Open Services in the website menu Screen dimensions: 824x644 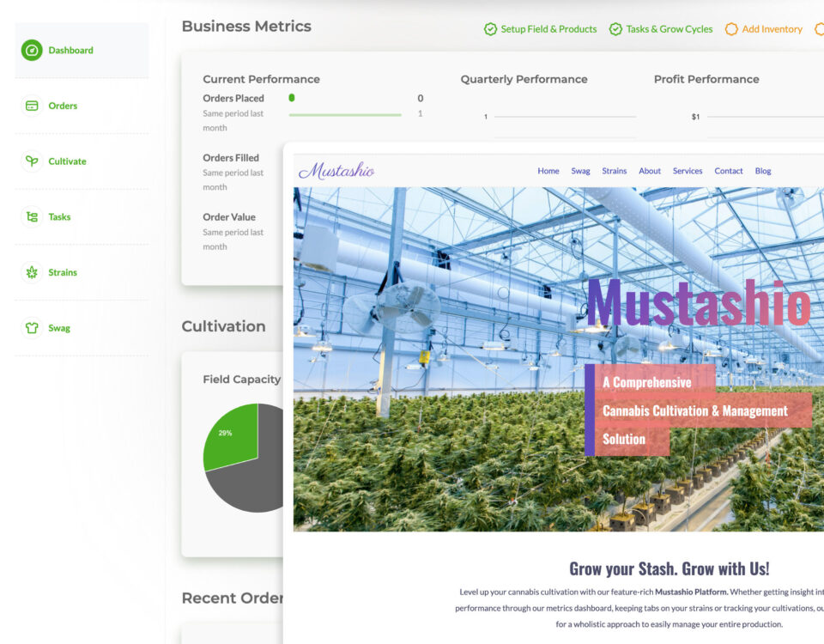pos(687,171)
